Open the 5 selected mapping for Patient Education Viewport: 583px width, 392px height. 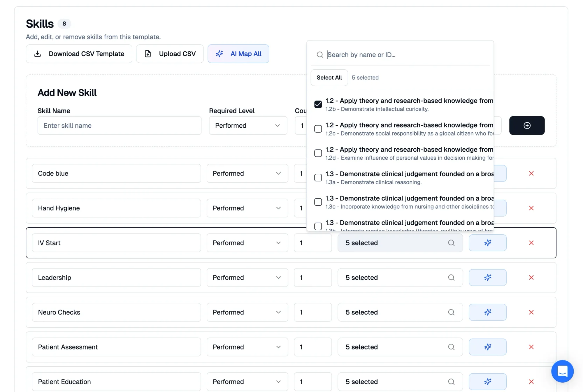[x=400, y=382]
